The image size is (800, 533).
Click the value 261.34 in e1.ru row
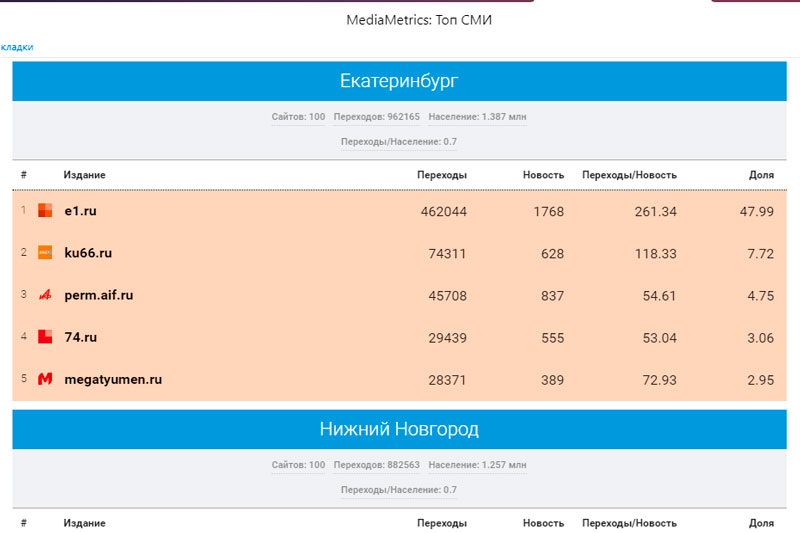[x=656, y=212]
